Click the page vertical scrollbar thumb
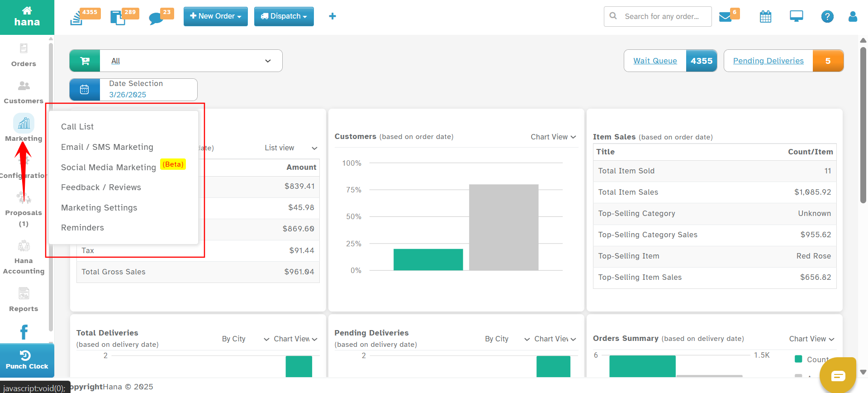This screenshot has height=393, width=868. pyautogui.click(x=863, y=125)
